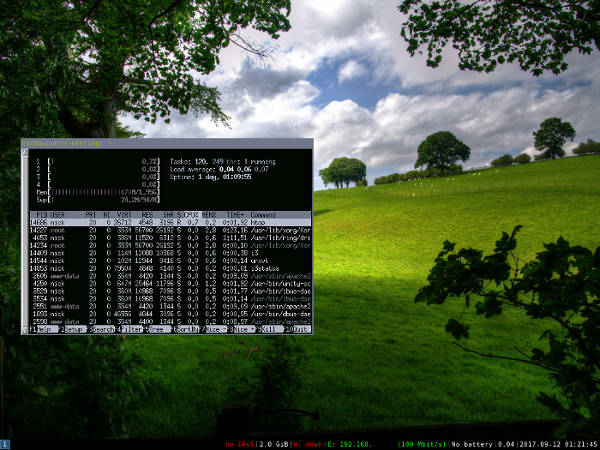
Task: Click the CPU 2 usage meter
Action: (x=98, y=170)
